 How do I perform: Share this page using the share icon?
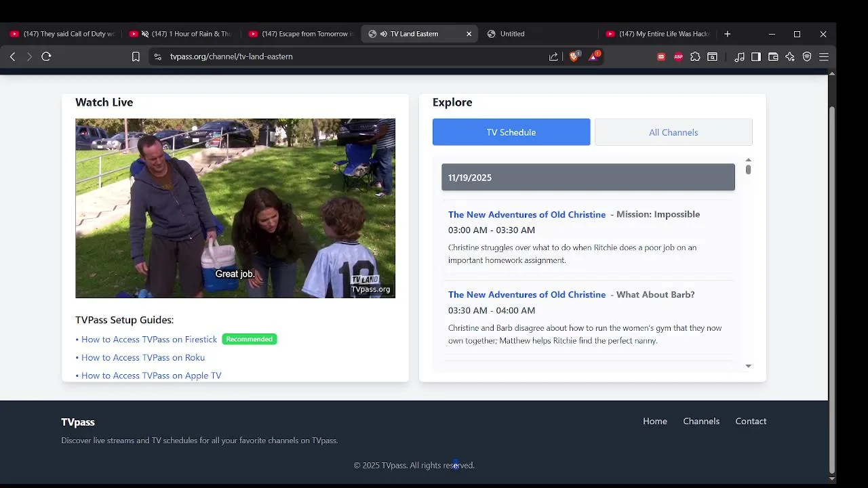pyautogui.click(x=553, y=57)
